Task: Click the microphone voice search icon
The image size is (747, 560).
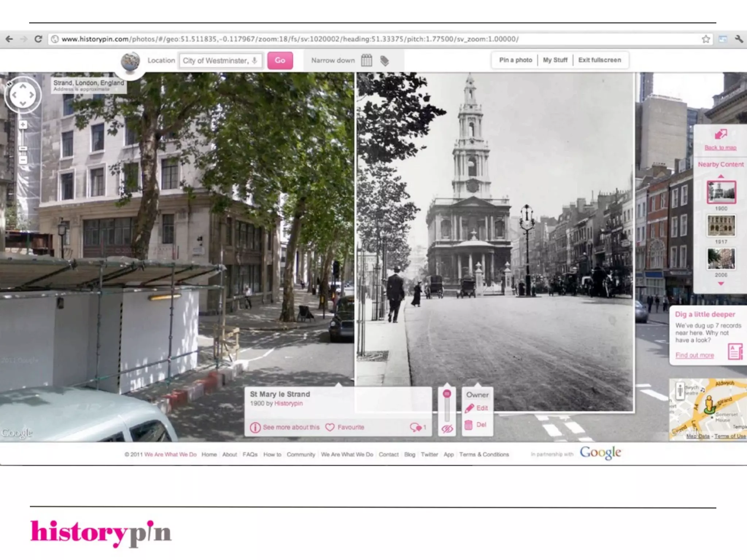Action: 255,61
